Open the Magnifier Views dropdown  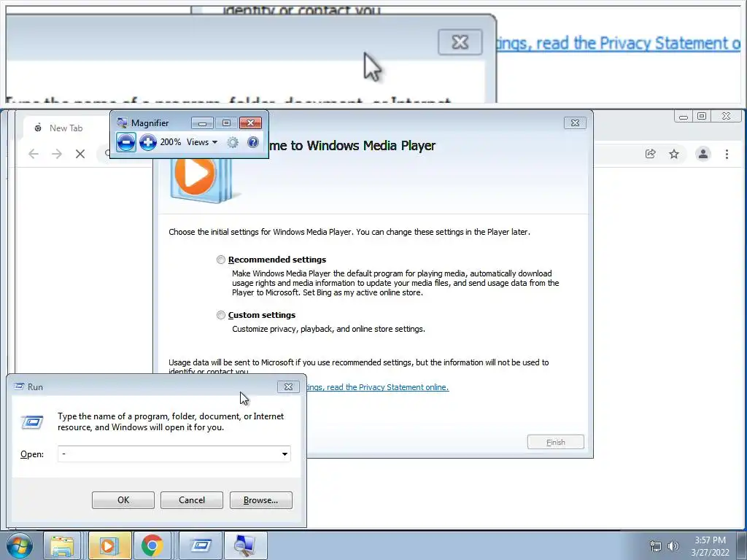pos(202,142)
